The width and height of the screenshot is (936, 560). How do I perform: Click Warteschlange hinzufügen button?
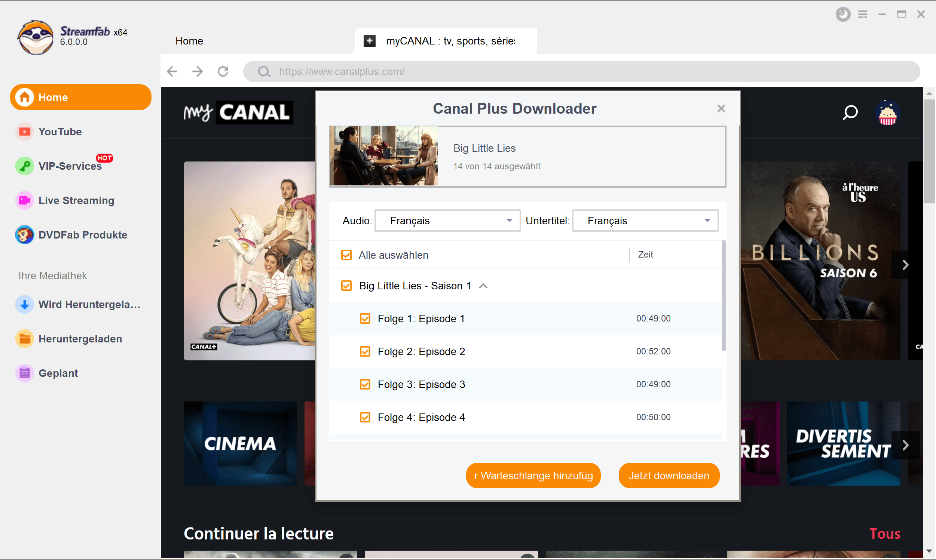(533, 476)
